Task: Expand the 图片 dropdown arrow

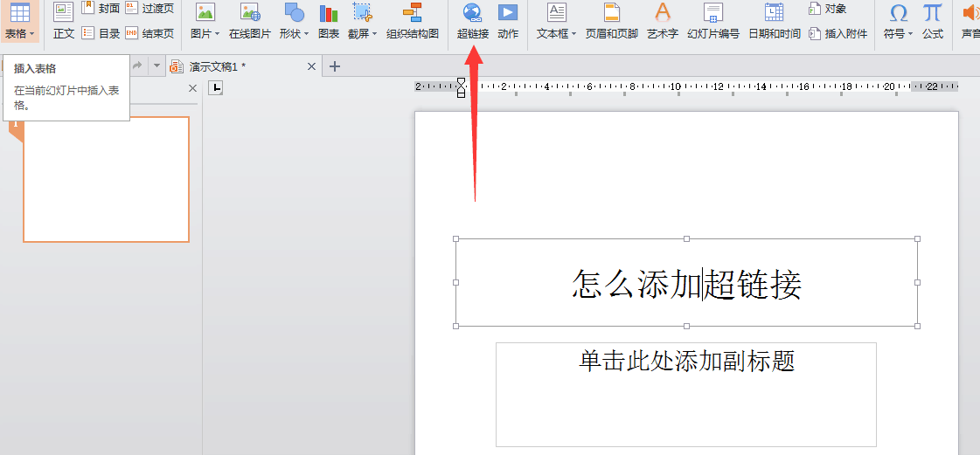Action: pyautogui.click(x=217, y=34)
